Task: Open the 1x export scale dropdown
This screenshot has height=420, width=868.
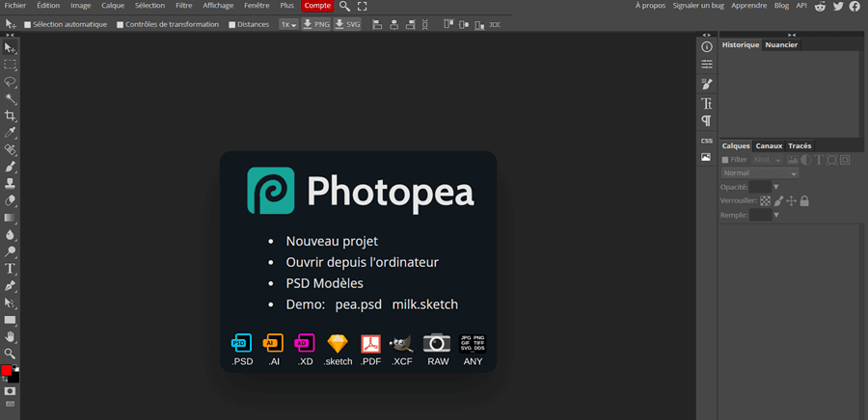Action: (288, 24)
